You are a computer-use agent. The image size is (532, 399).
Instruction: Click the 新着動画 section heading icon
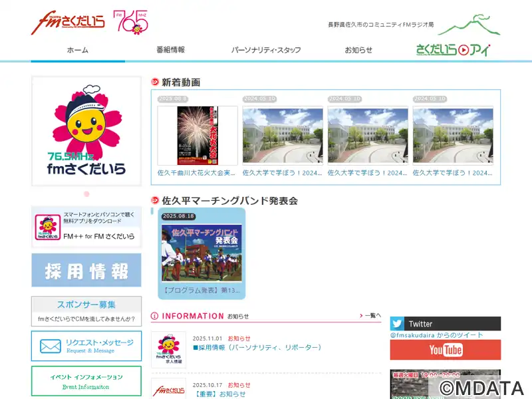pyautogui.click(x=156, y=82)
